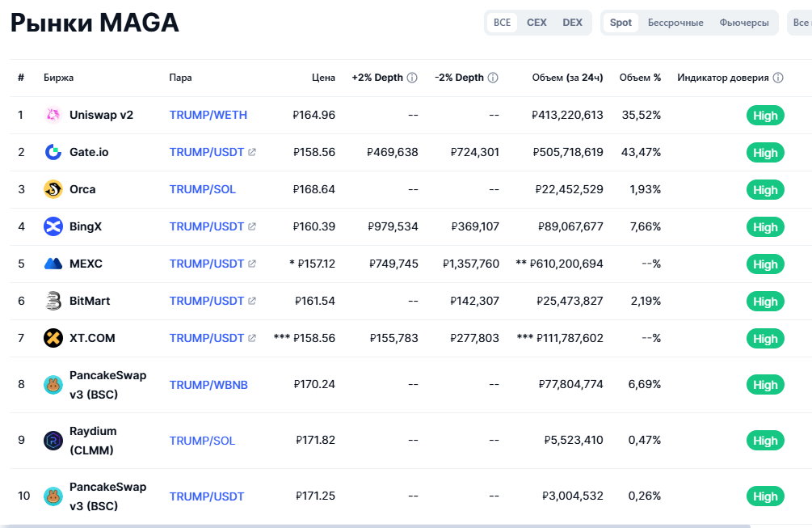Select the CEX filter tab

point(536,23)
